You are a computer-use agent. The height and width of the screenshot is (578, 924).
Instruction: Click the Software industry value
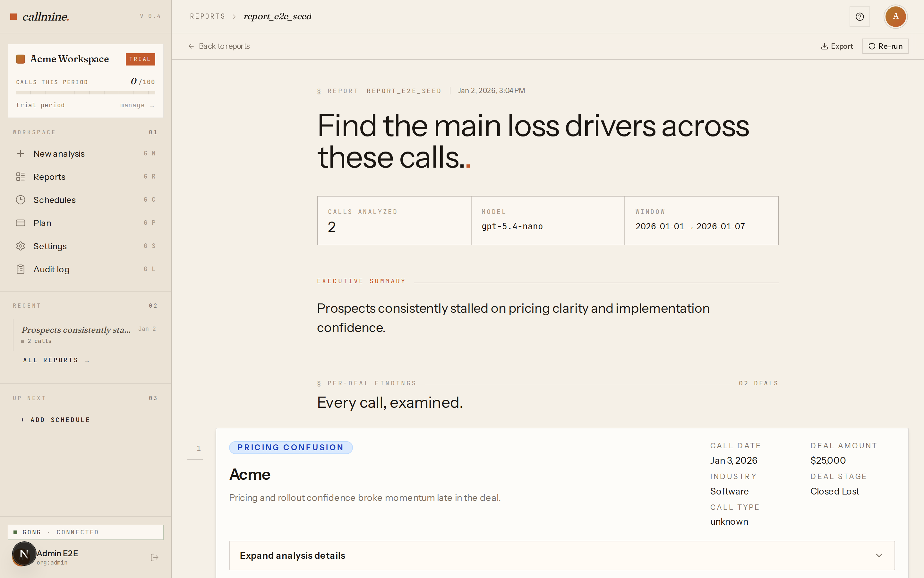click(x=729, y=491)
